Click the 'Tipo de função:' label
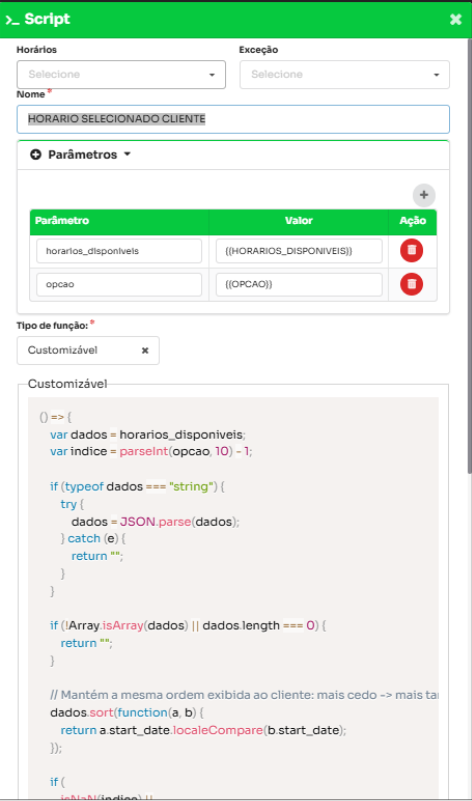Screen dimensions: 472x801 [53, 325]
